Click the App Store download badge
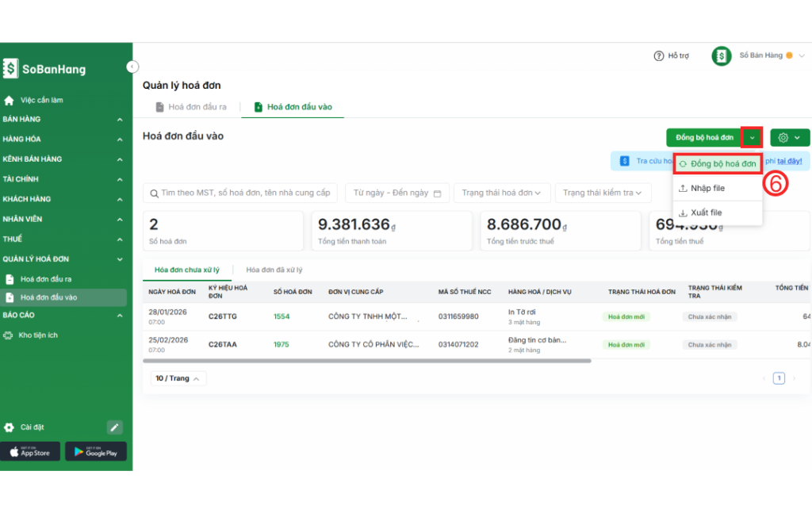 30,452
